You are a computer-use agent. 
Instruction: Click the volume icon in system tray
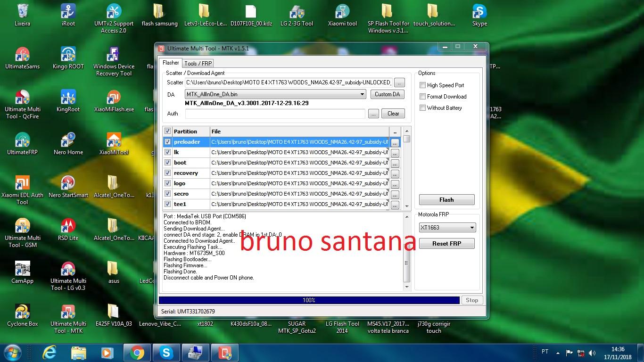tap(592, 353)
